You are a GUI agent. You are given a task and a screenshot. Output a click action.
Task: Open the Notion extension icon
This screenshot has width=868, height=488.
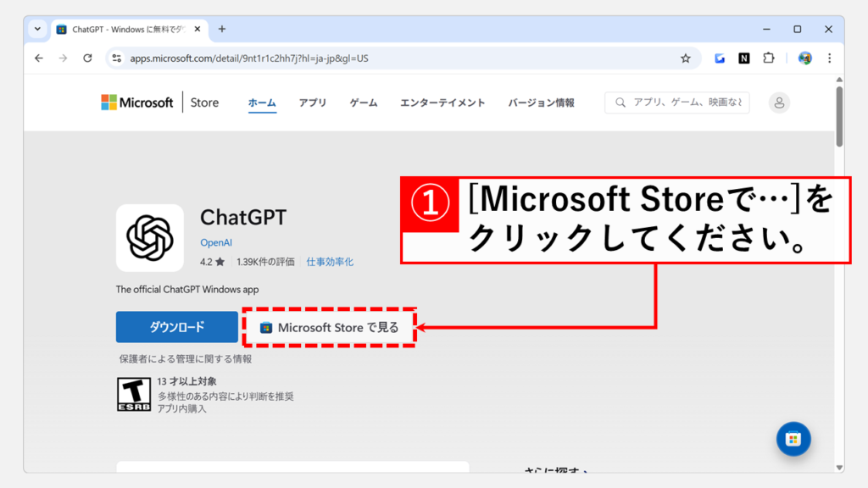pos(744,58)
